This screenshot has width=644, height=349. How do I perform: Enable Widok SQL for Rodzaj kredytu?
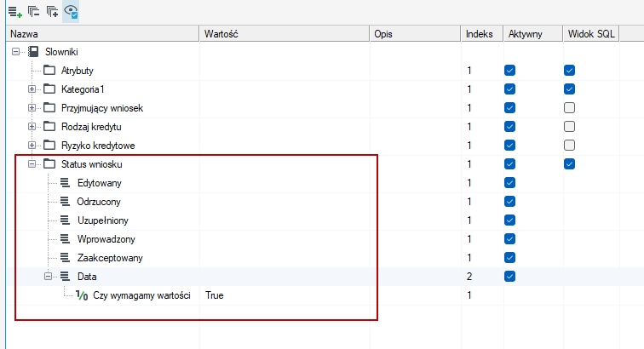[569, 127]
